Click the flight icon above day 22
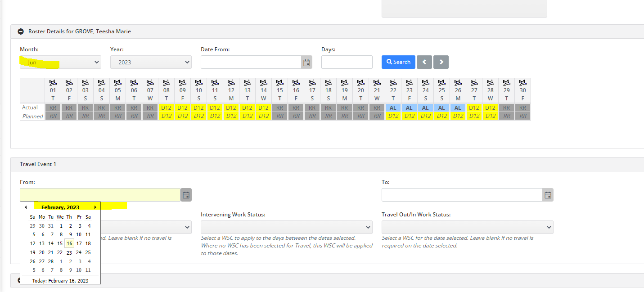The image size is (644, 292). [393, 83]
